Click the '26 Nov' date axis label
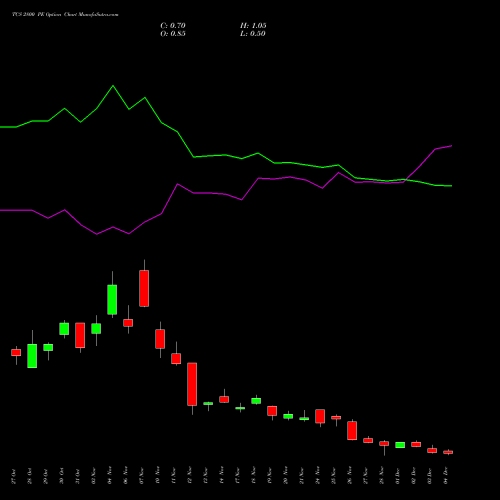This screenshot has width=500, height=500. (x=350, y=476)
